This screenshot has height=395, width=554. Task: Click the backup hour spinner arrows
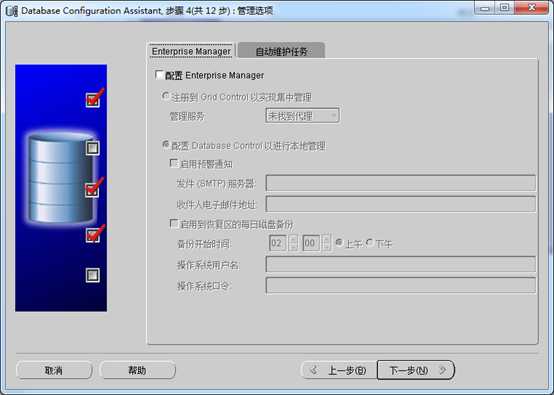click(x=293, y=243)
